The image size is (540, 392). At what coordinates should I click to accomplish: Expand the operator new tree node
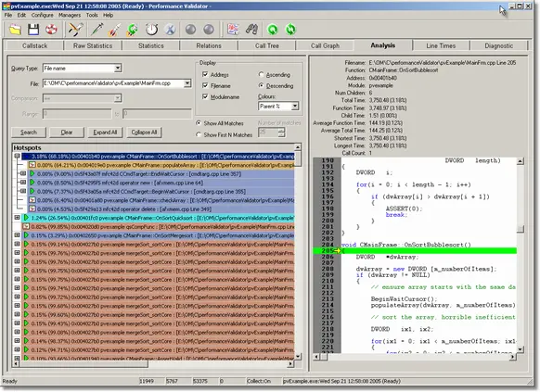click(x=22, y=183)
